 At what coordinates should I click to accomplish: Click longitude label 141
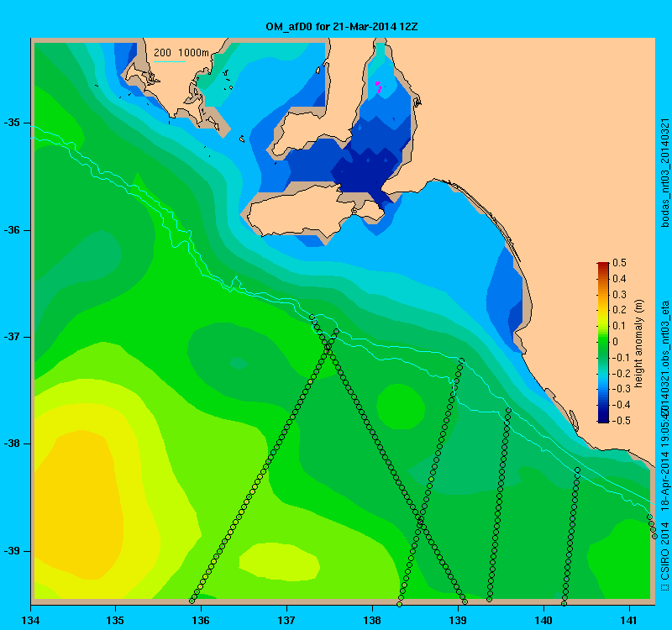[x=629, y=621]
